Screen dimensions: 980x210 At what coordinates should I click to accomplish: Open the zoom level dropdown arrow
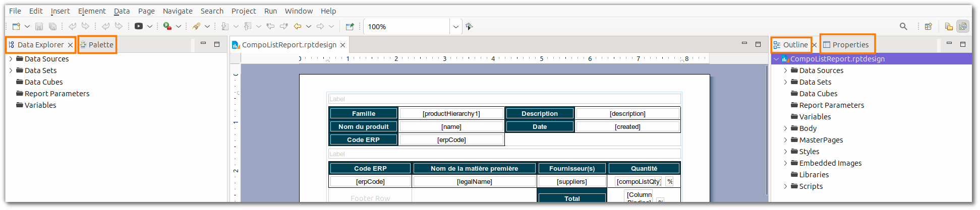[x=455, y=27]
